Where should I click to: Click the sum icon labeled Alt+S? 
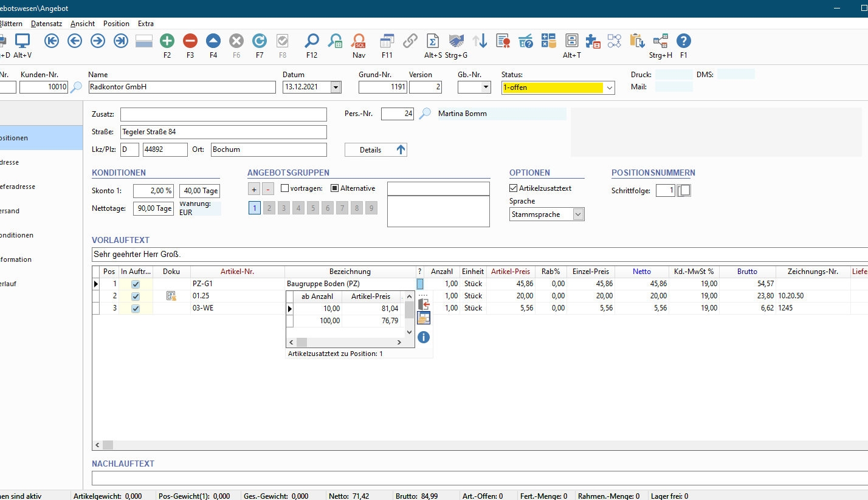point(433,41)
